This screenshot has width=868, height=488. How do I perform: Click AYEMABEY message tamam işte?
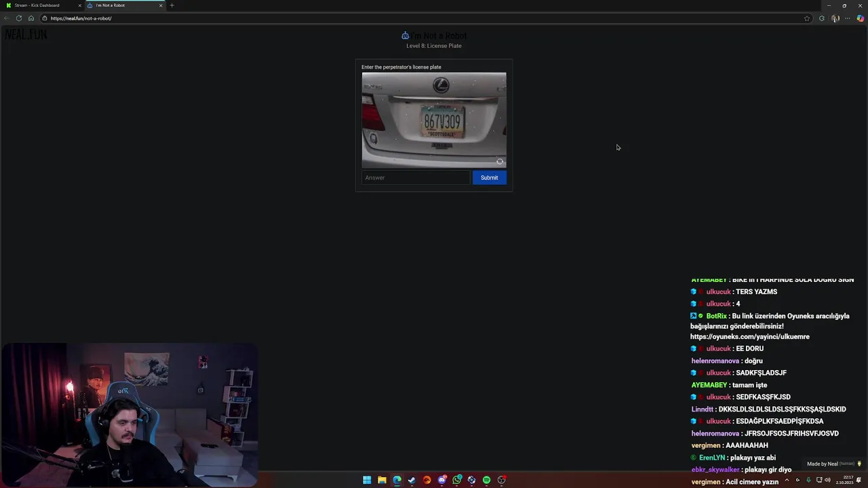pyautogui.click(x=749, y=385)
